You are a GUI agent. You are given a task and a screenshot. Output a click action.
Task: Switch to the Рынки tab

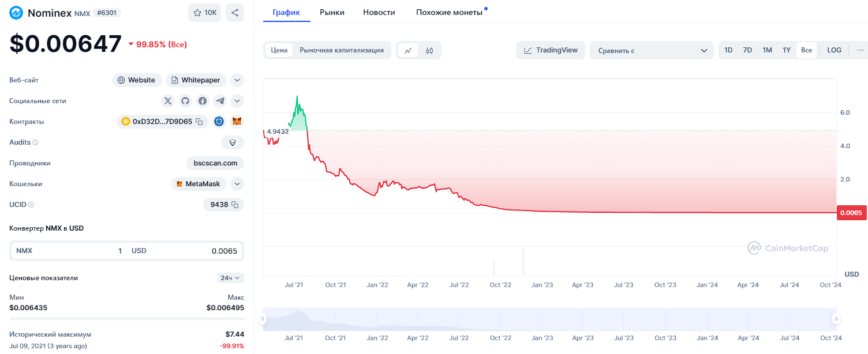[x=332, y=12]
